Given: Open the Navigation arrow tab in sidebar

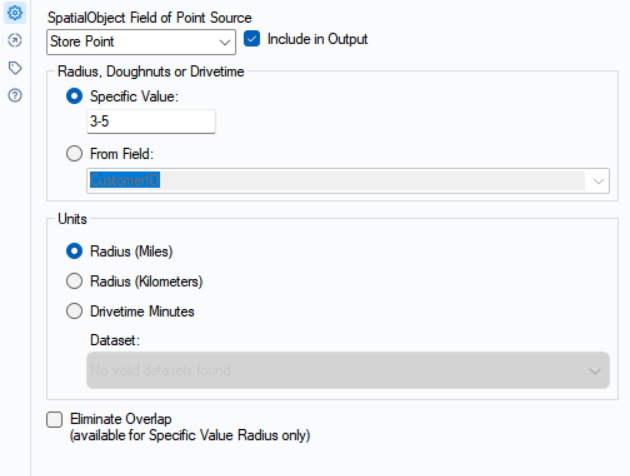Looking at the screenshot, I should [14, 41].
